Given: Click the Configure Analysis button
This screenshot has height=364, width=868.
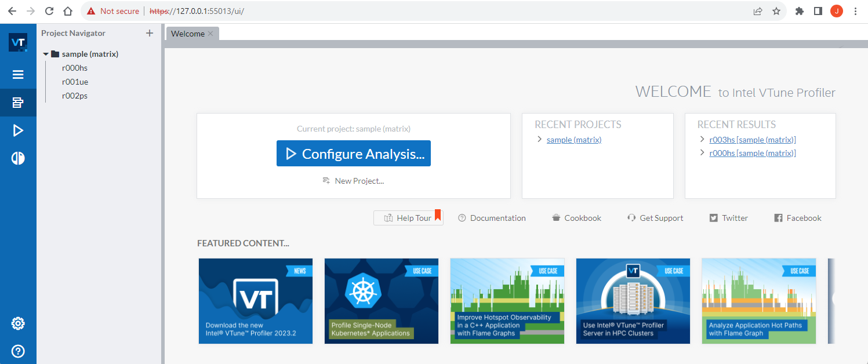Looking at the screenshot, I should 354,154.
